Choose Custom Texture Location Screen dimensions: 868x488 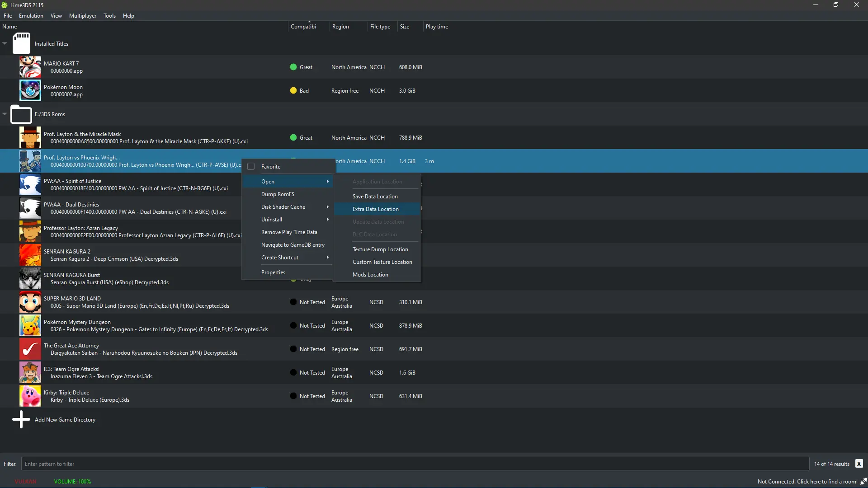click(x=377, y=262)
